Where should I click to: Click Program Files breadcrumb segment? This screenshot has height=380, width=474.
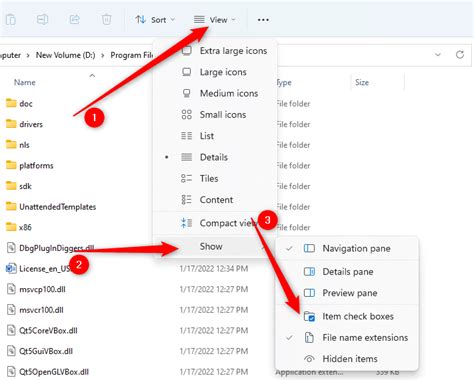click(132, 55)
